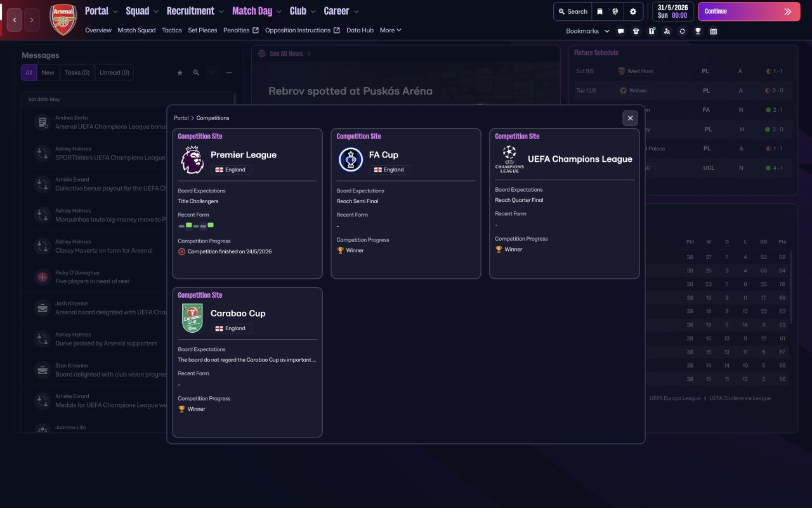Click the UEFA Champions League starball logo
Viewport: 812px width, 508px height.
pos(509,159)
